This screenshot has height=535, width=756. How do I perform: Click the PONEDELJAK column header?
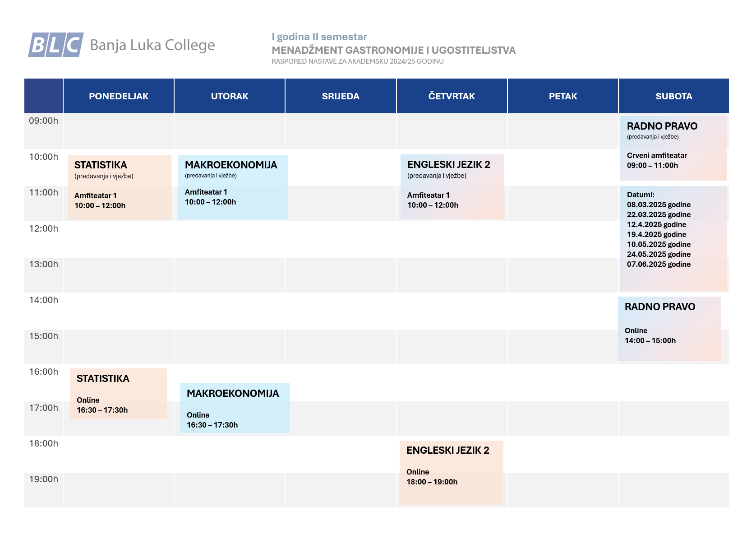[119, 96]
